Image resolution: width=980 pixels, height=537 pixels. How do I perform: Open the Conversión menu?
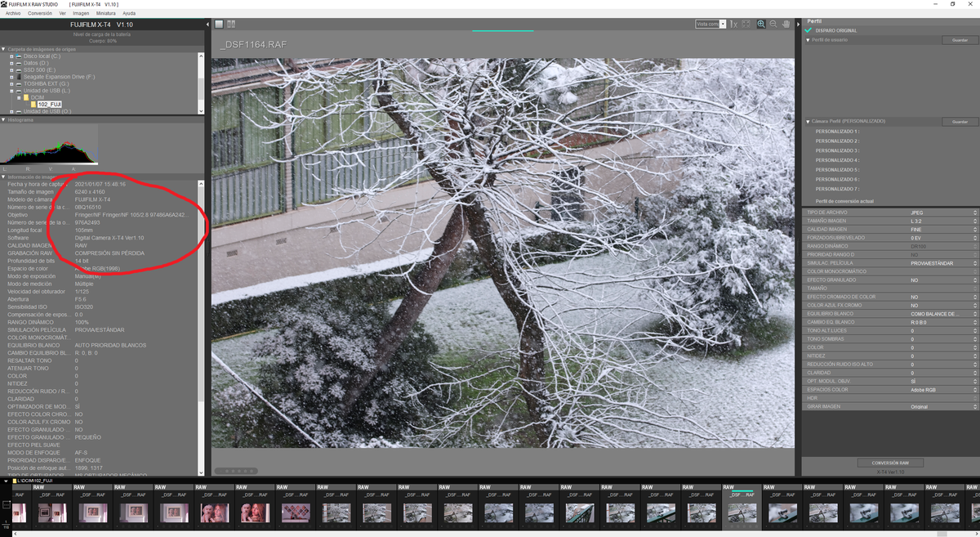tap(39, 13)
